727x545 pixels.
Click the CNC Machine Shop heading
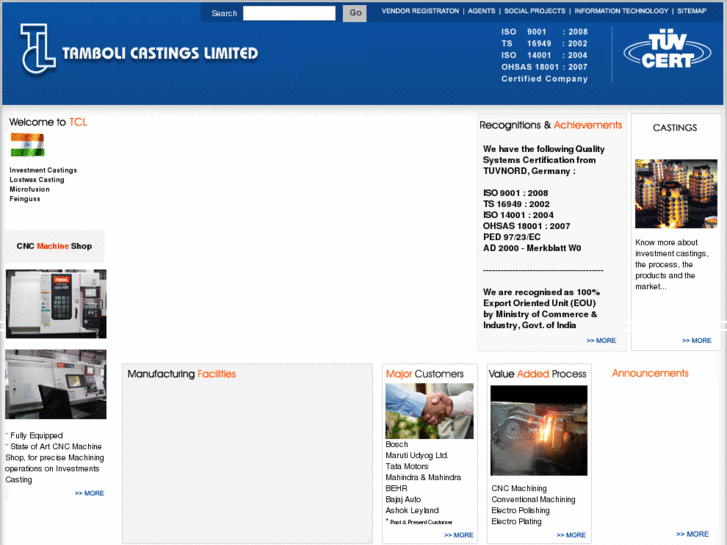tap(54, 246)
